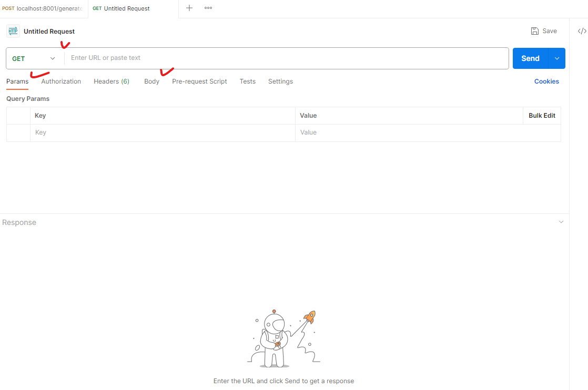Click the Response label
This screenshot has height=390, width=588.
click(x=19, y=222)
